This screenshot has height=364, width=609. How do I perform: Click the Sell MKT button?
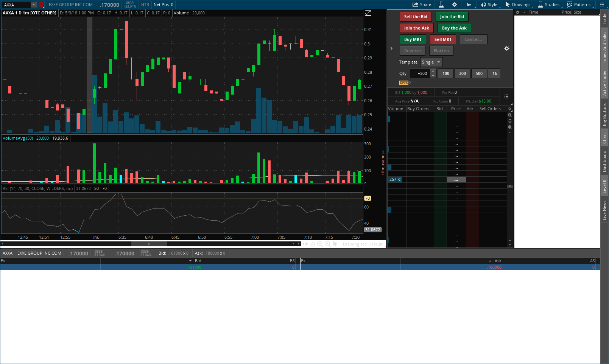pyautogui.click(x=443, y=39)
